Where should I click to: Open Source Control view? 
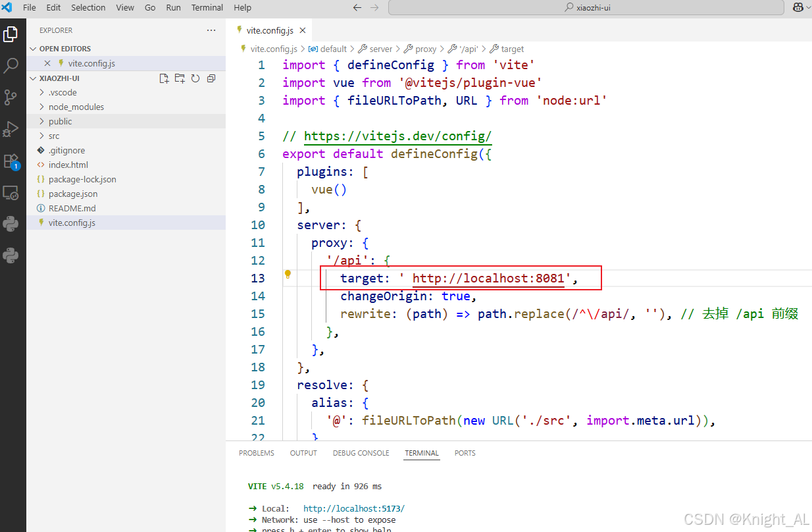pos(11,97)
